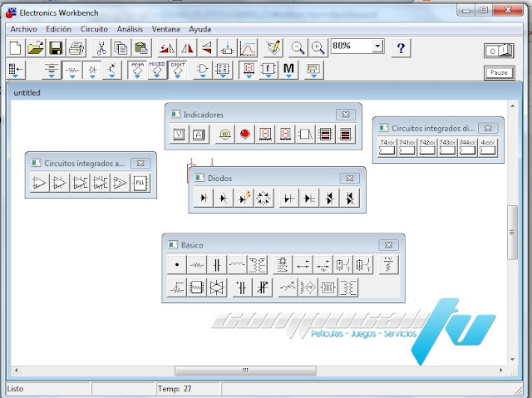Create subcircuit toolbar icon
The height and width of the screenshot is (398, 532).
click(x=227, y=48)
